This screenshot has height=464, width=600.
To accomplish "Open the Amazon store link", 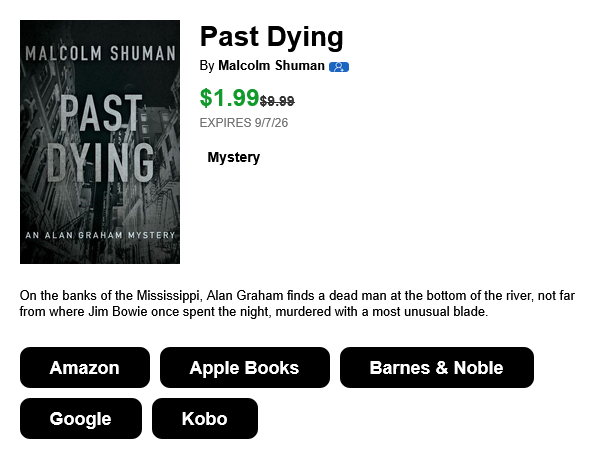I will pyautogui.click(x=85, y=367).
